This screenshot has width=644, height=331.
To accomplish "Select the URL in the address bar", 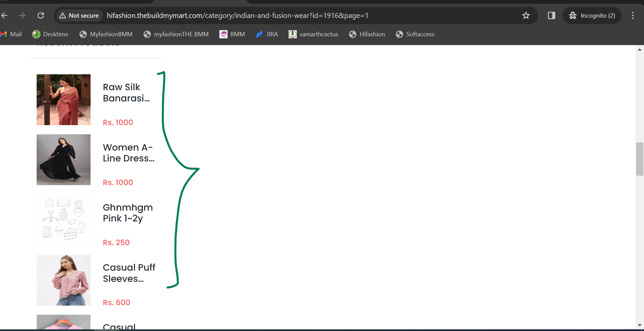I will [237, 16].
